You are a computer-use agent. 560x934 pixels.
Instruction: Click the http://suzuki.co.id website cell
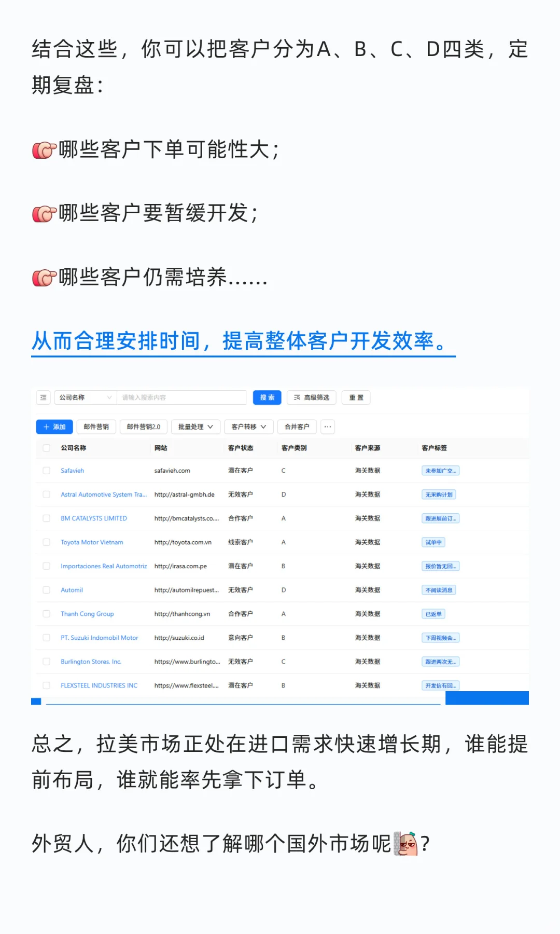(179, 638)
